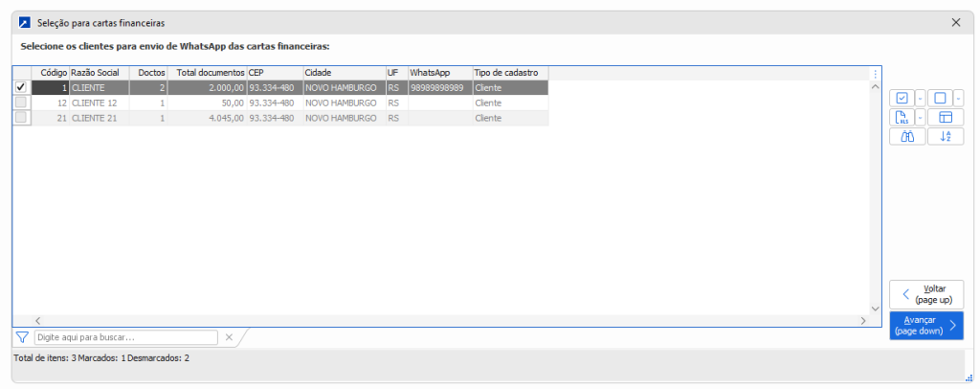Select the CLIENTE 12 name cell
The width and height of the screenshot is (980, 389).
pos(99,103)
